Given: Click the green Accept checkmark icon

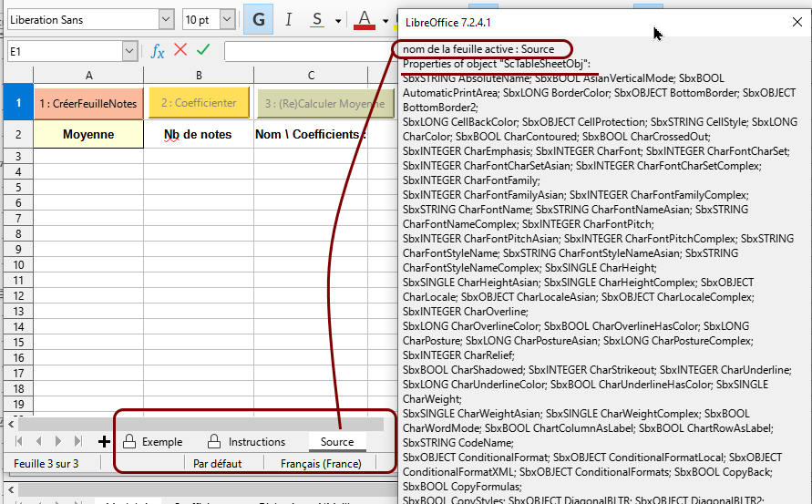Looking at the screenshot, I should (x=203, y=51).
